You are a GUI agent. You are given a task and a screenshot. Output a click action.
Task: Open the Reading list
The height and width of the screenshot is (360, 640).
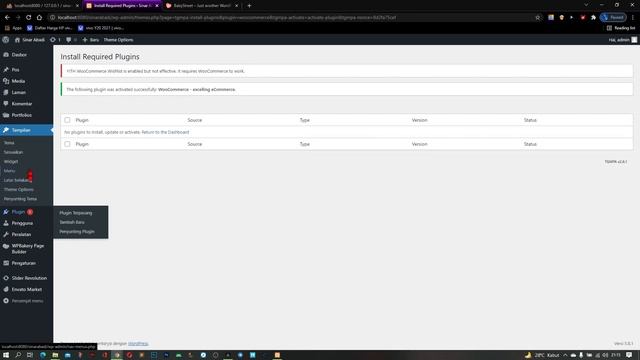[621, 28]
